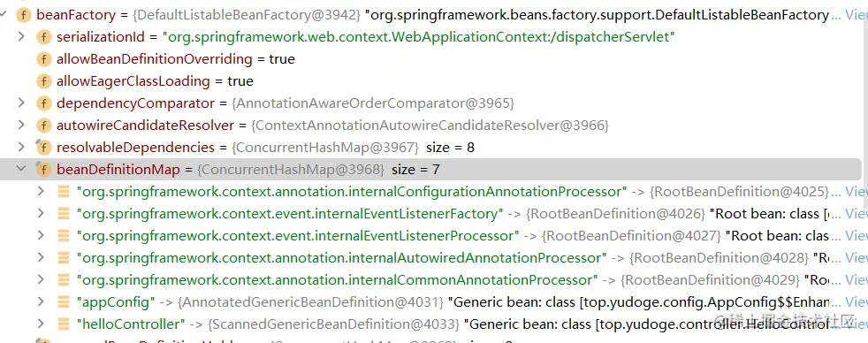Select the beanFactory variable name
Screen dimensions: 868x343
coord(76,15)
